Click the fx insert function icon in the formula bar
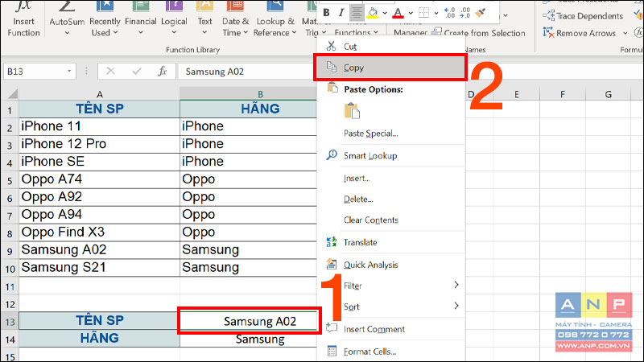644x362 pixels. pos(163,72)
